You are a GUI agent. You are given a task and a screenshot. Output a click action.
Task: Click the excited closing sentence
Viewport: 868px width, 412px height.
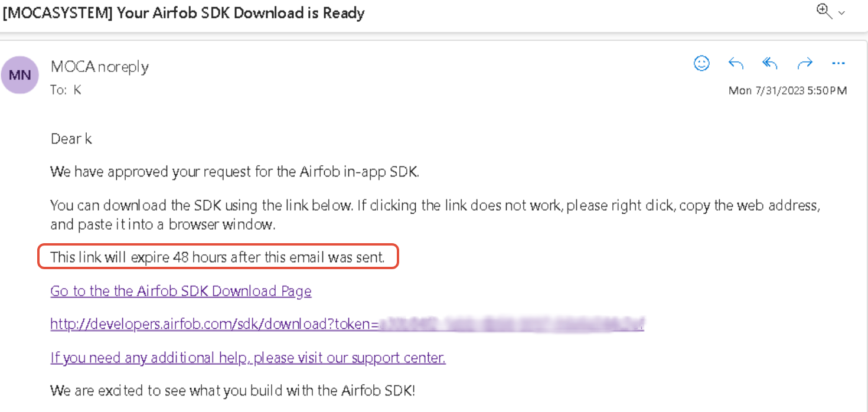pos(233,391)
